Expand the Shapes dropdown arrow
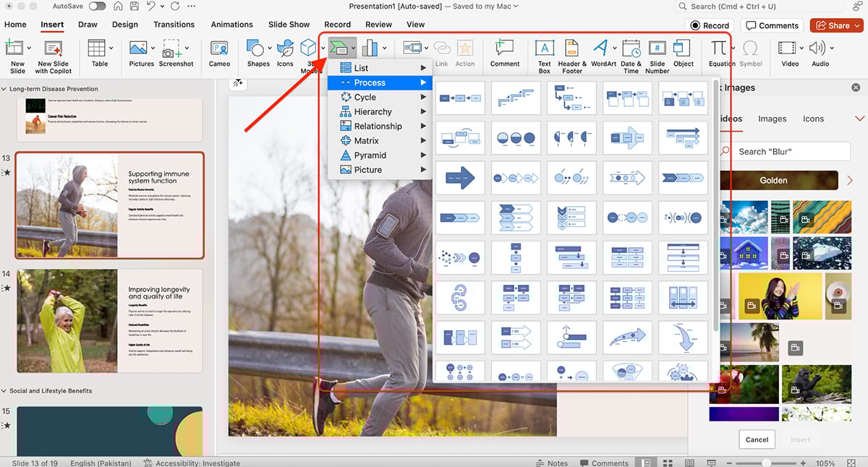This screenshot has height=467, width=868. [x=269, y=48]
